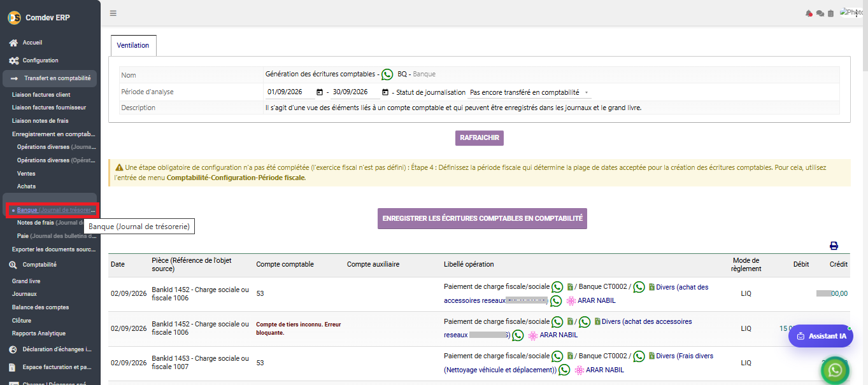Toggle the hamburger sidebar menu icon
868x385 pixels.
coord(113,13)
